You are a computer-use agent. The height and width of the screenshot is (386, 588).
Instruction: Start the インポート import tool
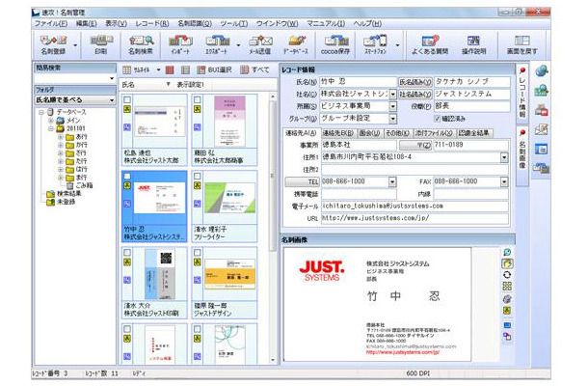[x=180, y=45]
